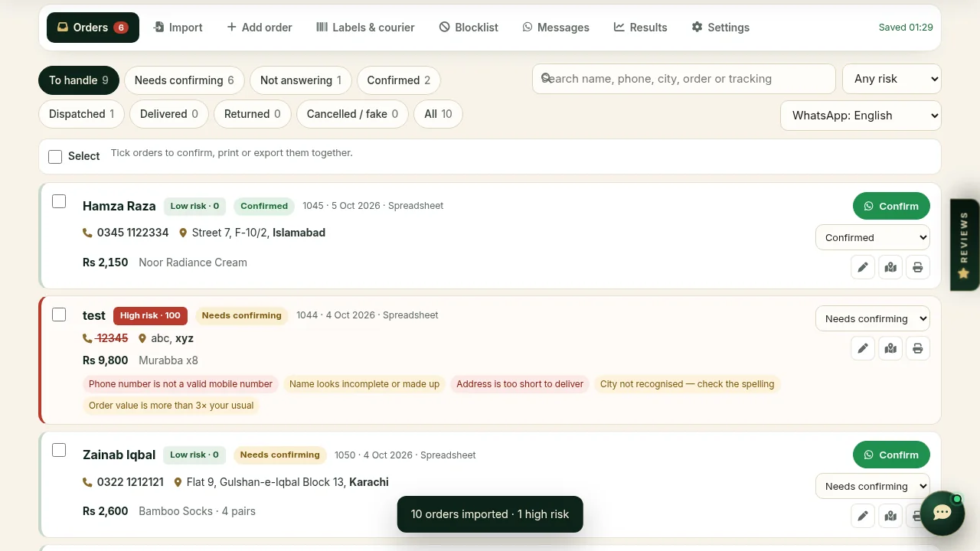Open the WhatsApp: English language dropdown
This screenshot has height=551, width=980.
click(x=861, y=116)
